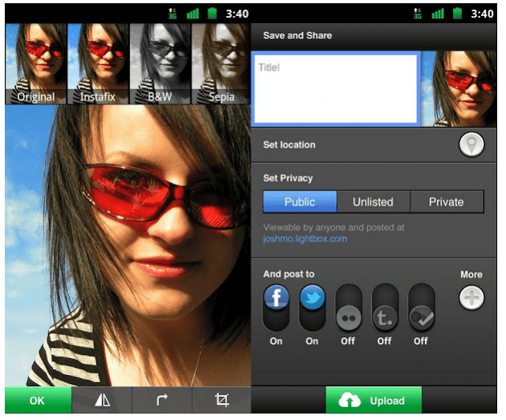Tap the Save and Share header
The height and width of the screenshot is (420, 506).
(297, 35)
